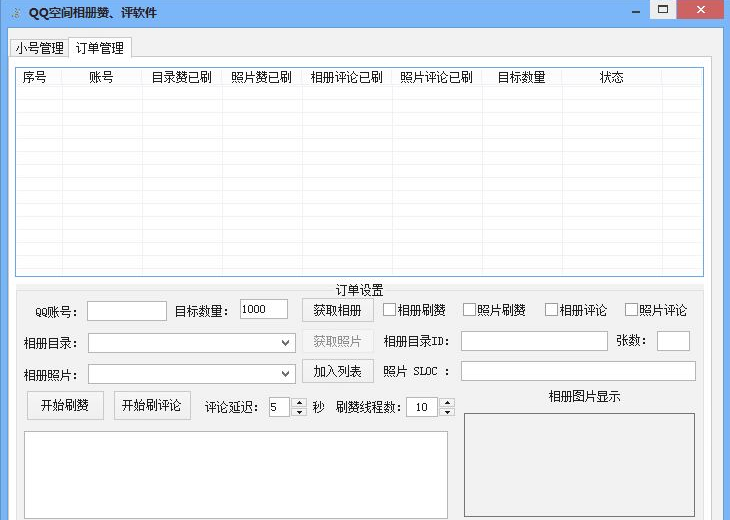Screen dimensions: 730x520
Task: Click the 获取照片 button
Action: [x=338, y=341]
